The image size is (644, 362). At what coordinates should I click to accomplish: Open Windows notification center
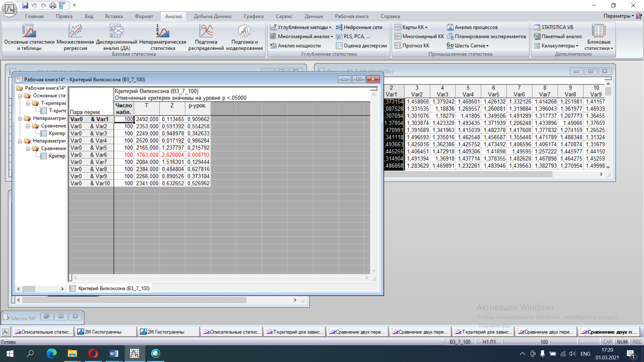click(x=631, y=354)
